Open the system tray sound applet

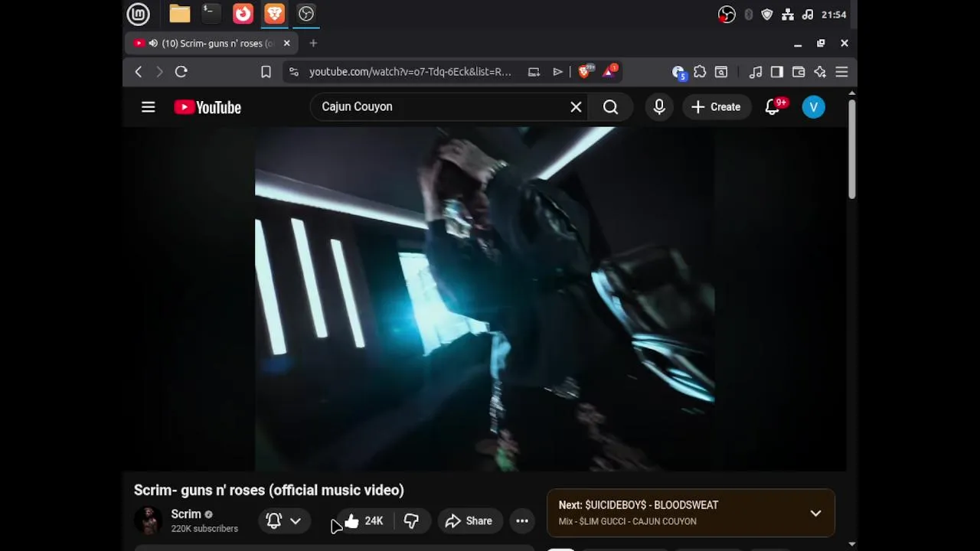tap(808, 15)
